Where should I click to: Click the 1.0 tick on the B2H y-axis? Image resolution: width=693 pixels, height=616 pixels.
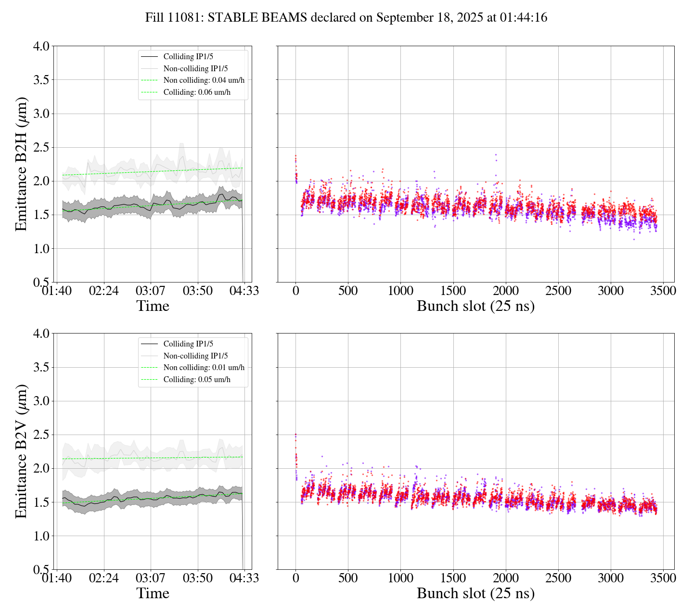pos(41,249)
